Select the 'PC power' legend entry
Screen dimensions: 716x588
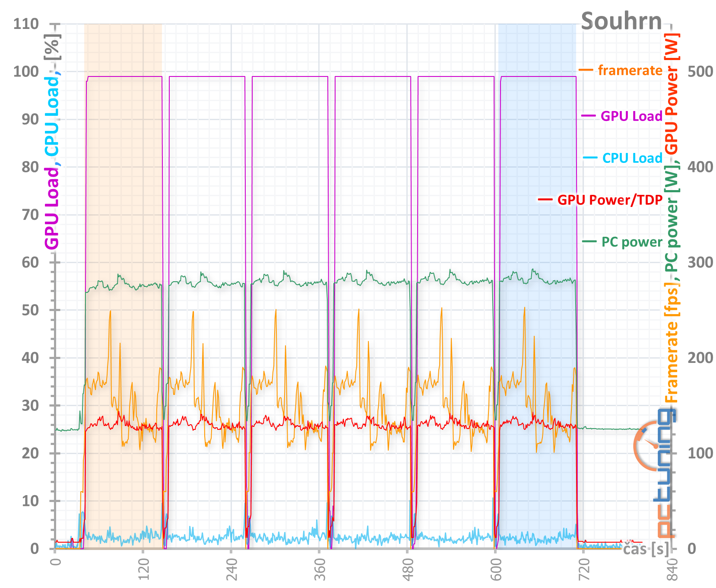pyautogui.click(x=632, y=242)
